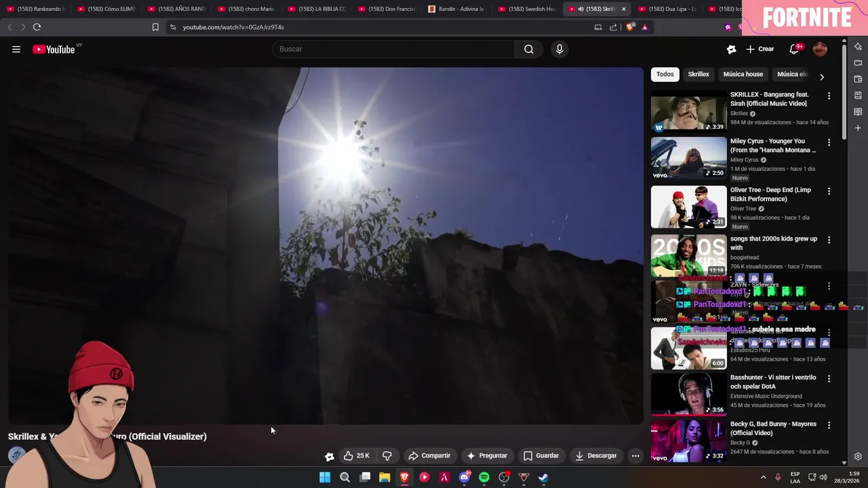Screen dimensions: 868x488
Task: Go to the YouTube home logo
Action: pyautogui.click(x=54, y=49)
